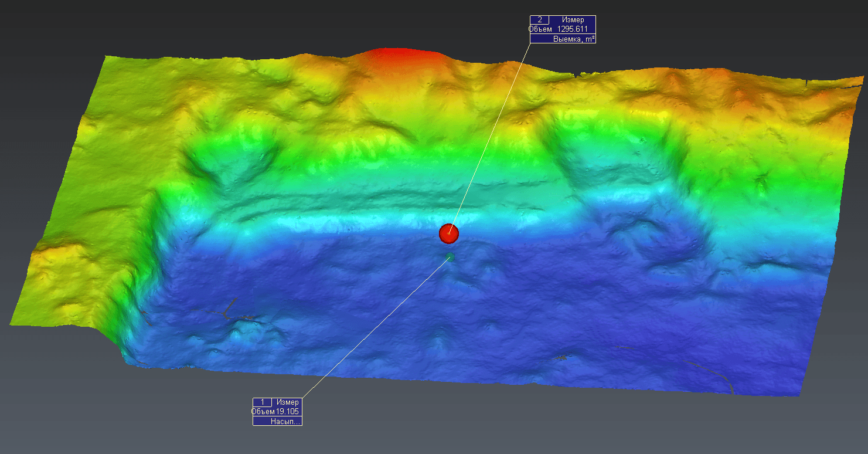Select the 'Измер' header of label 1
Screen dimensions: 868x454
coord(288,402)
